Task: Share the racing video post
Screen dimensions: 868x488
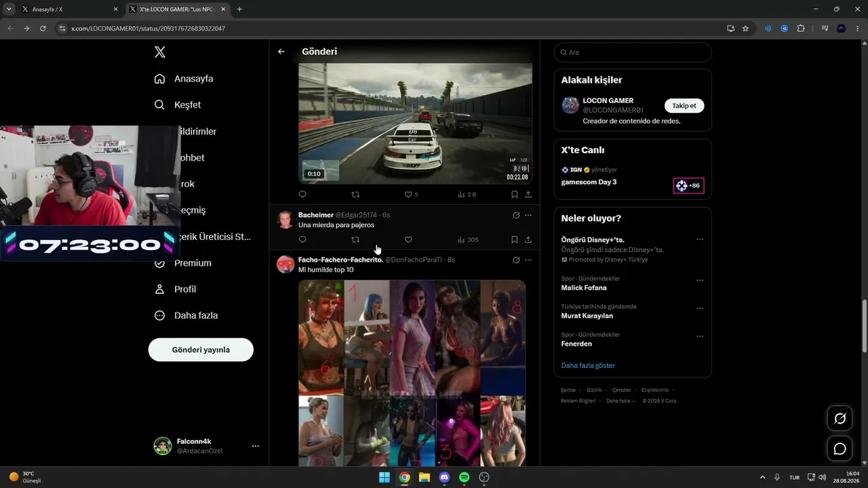Action: point(528,195)
